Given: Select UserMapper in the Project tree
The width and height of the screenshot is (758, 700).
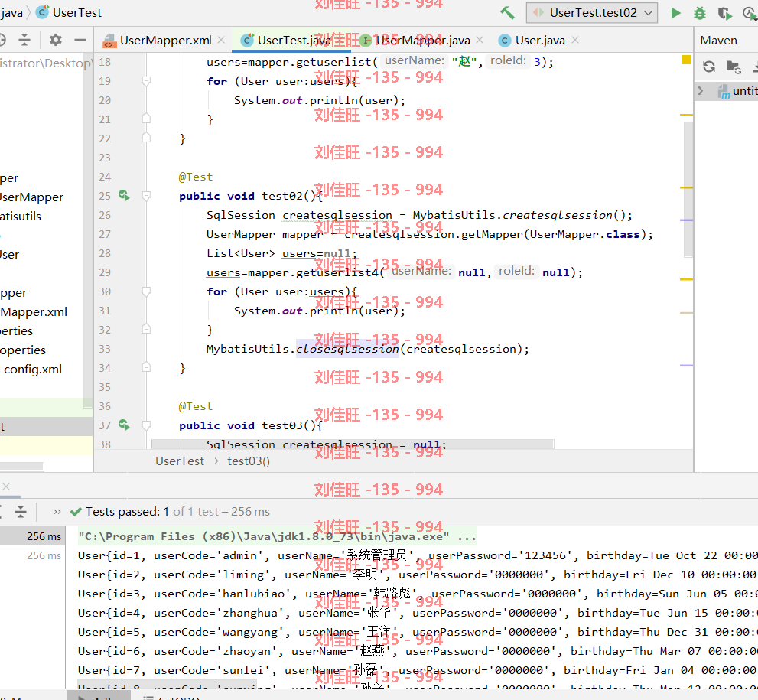Looking at the screenshot, I should coord(31,197).
